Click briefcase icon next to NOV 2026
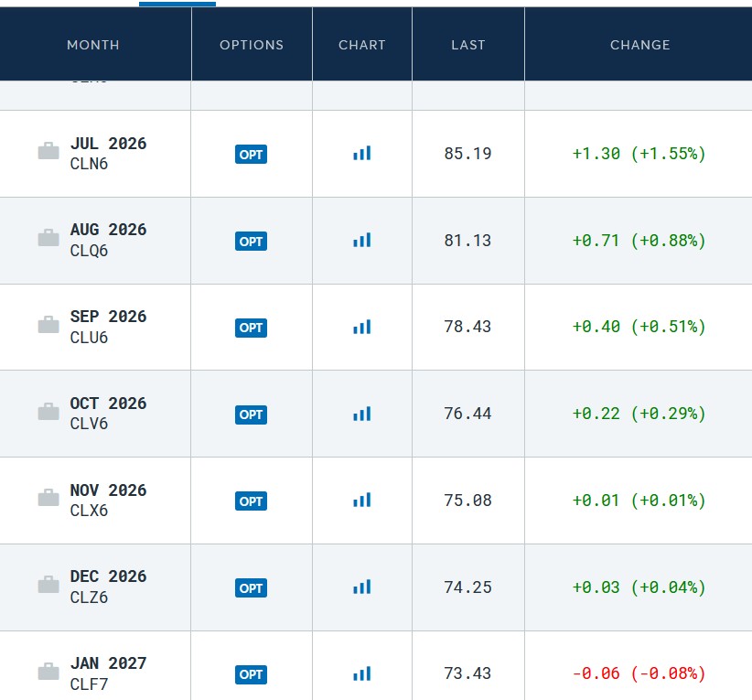 [x=48, y=498]
